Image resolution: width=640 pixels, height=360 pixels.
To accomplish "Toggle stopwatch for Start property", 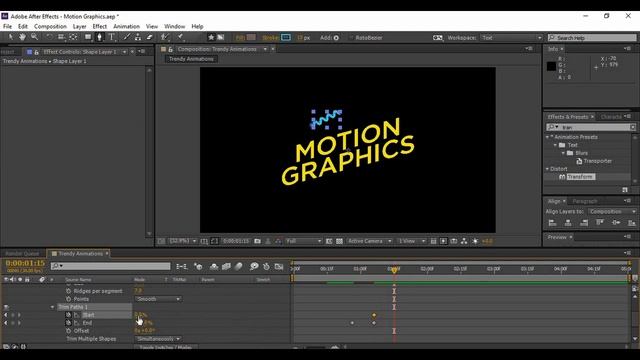I will coord(69,315).
